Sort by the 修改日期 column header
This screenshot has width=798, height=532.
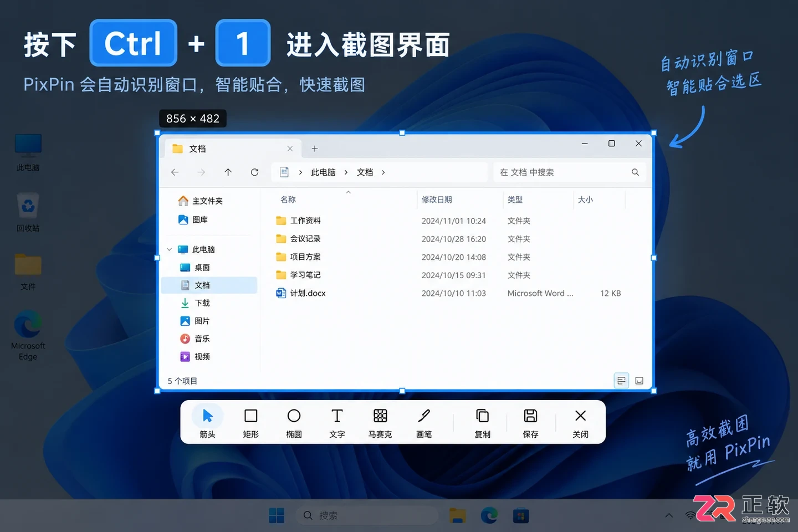tap(437, 199)
